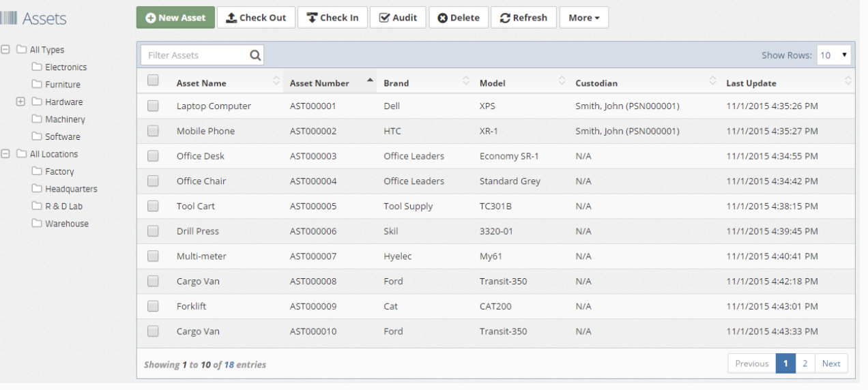This screenshot has height=390, width=868.
Task: Collapse the All Locations tree
Action: (x=6, y=154)
